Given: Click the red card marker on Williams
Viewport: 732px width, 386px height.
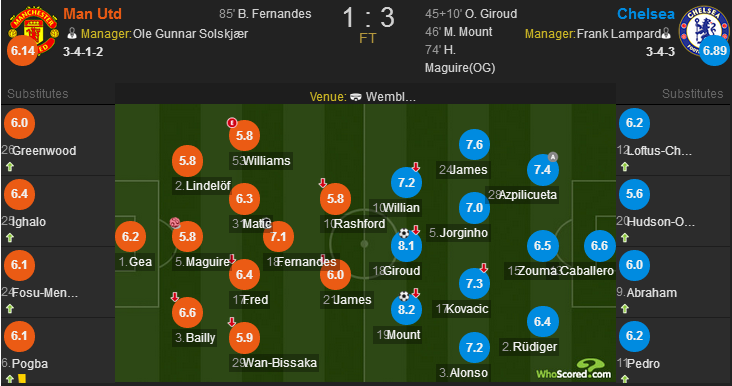Looking at the screenshot, I should [232, 123].
